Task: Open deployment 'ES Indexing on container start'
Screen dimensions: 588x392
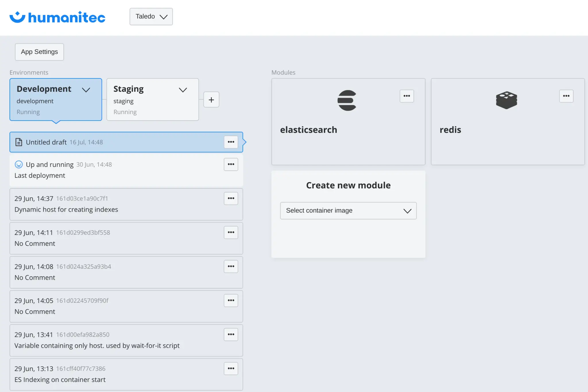Action: click(x=126, y=374)
